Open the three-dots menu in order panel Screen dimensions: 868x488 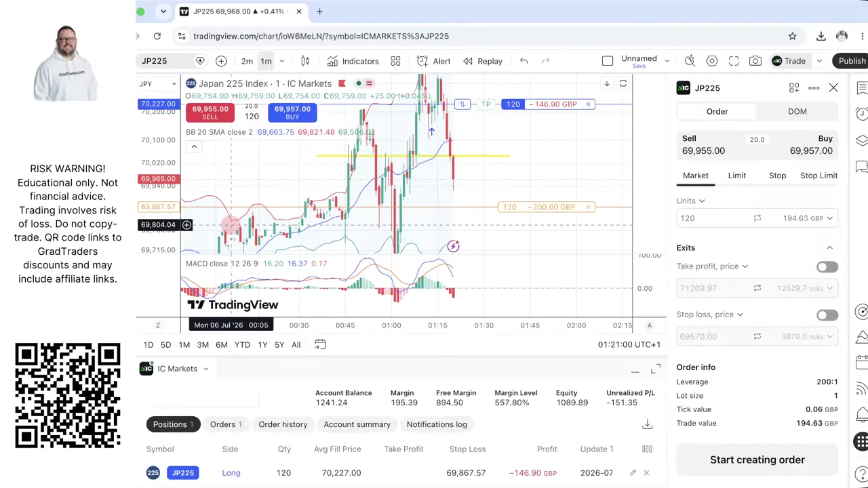(814, 88)
